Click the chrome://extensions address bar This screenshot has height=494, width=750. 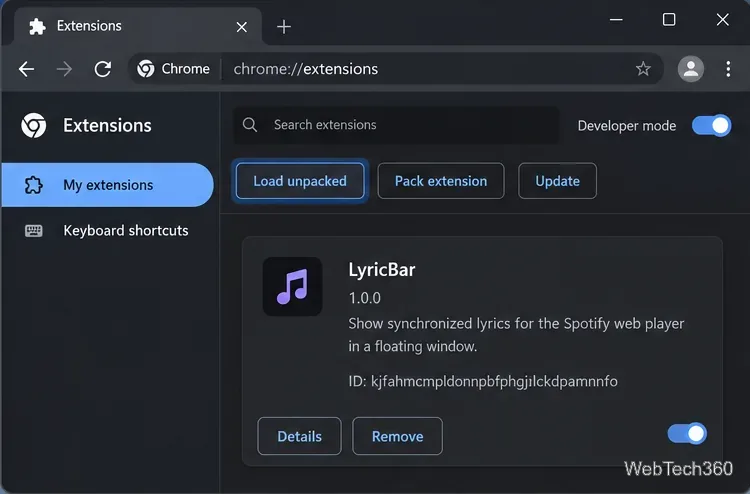395,69
